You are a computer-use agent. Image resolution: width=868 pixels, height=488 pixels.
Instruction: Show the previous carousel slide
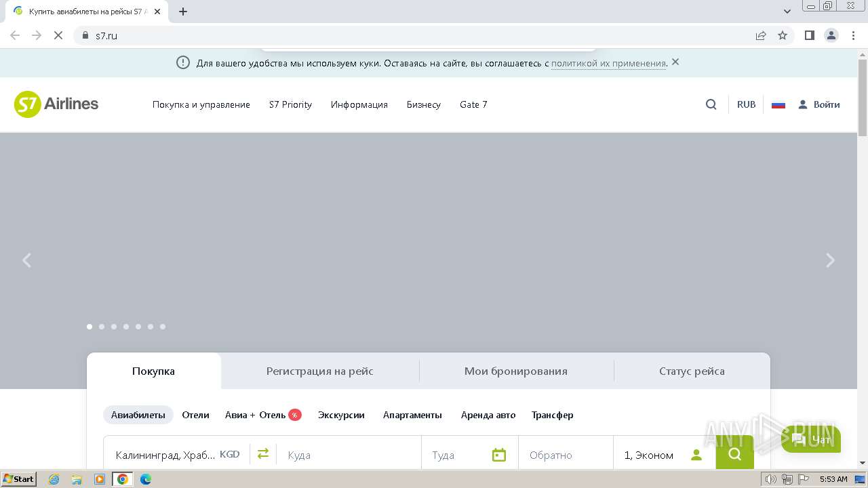coord(26,260)
